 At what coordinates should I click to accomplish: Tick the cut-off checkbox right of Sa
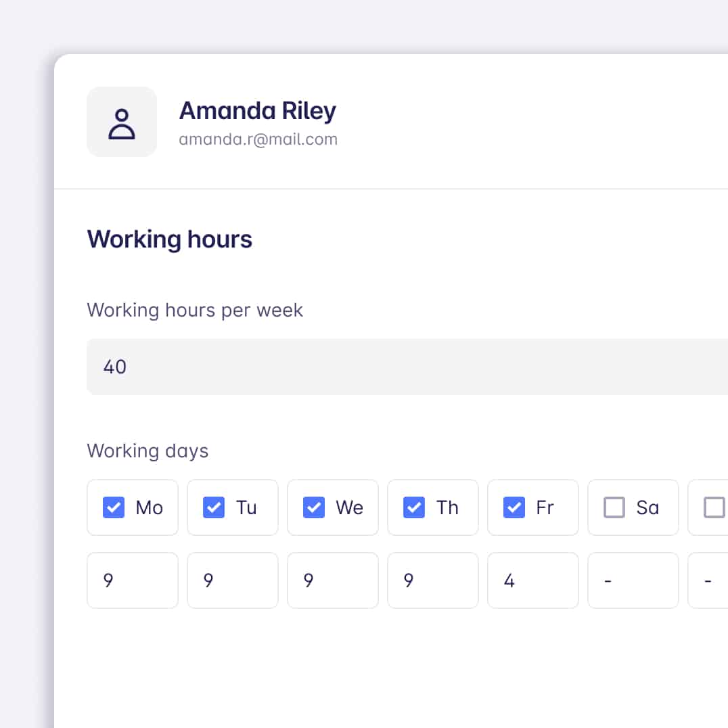tap(714, 507)
